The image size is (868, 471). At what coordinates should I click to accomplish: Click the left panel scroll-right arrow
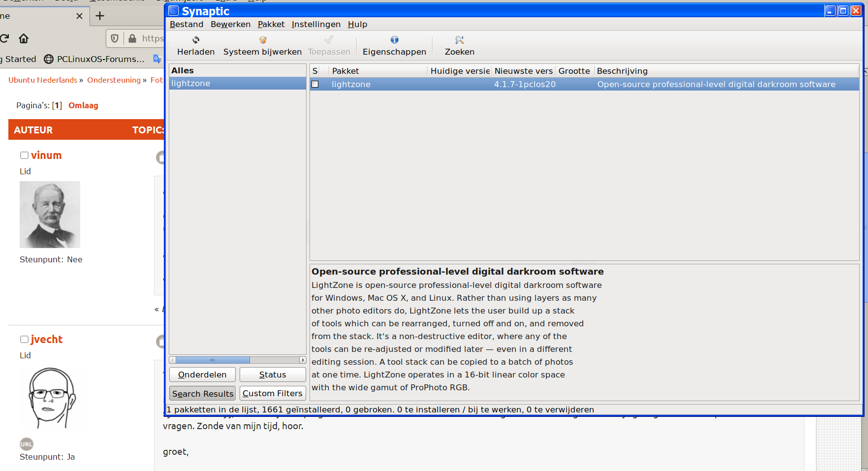303,360
